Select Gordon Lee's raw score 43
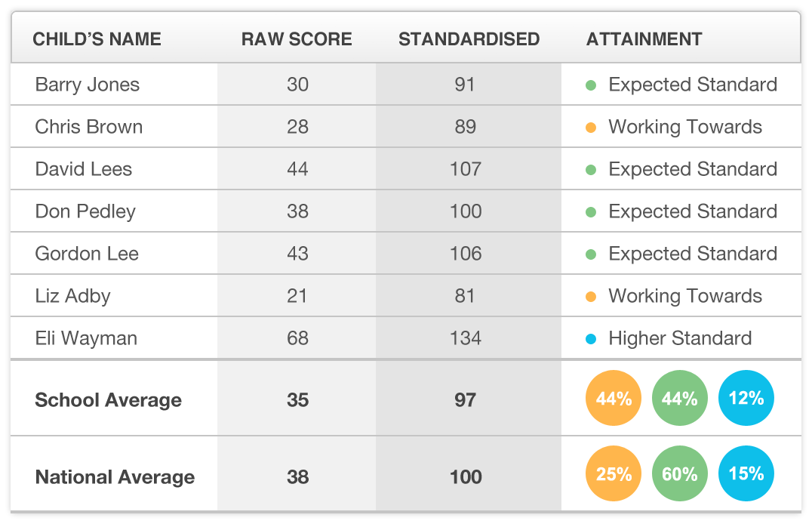The image size is (812, 524). (297, 254)
